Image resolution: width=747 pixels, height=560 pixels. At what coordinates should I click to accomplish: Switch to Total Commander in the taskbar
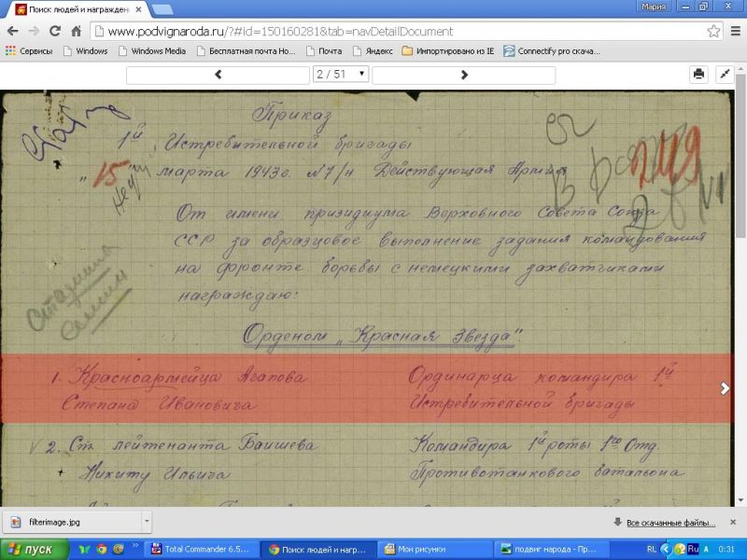(201, 550)
